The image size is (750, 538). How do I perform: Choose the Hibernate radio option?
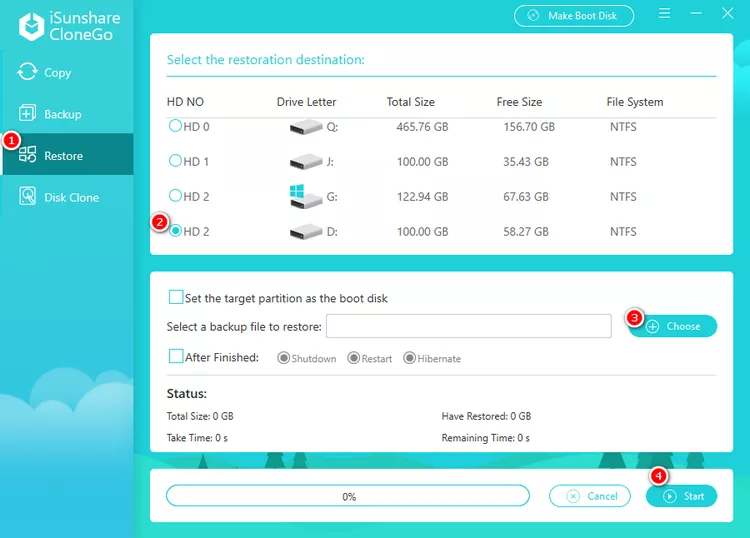409,358
